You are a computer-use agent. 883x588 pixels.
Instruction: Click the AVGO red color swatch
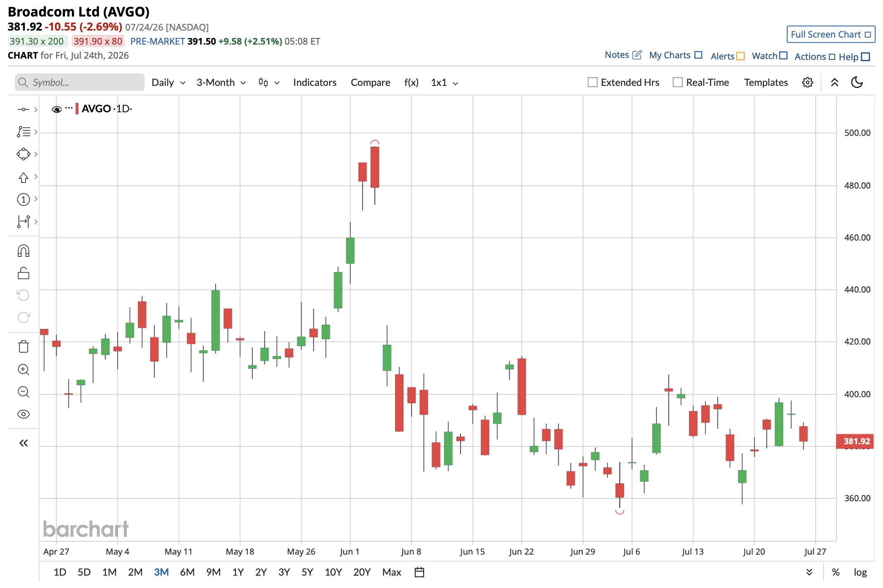point(77,109)
